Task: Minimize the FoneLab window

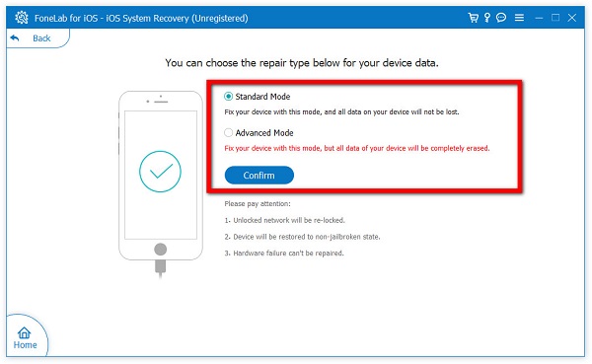Action: tap(539, 18)
